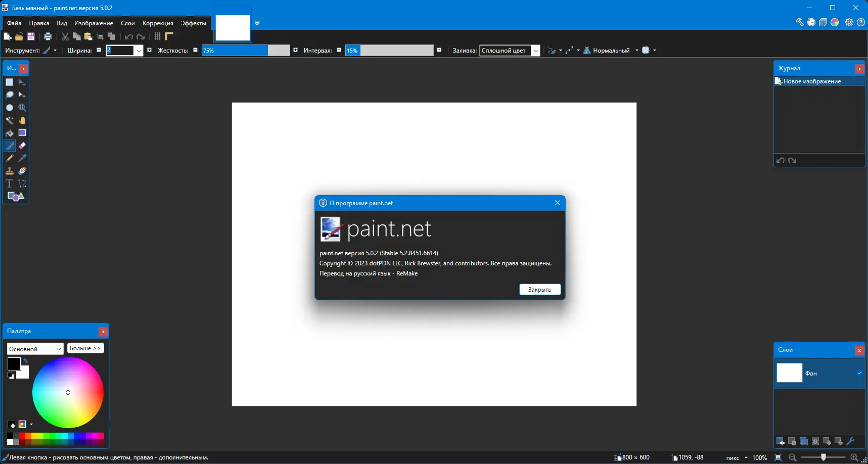Viewport: 868px width, 464px height.
Task: Toggle the Layers window icon in title bar
Action: coord(823,22)
